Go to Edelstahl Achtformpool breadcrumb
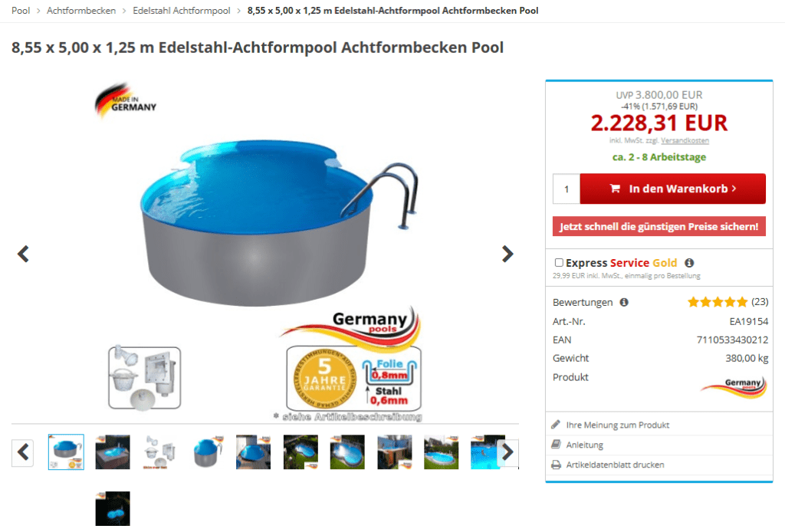The image size is (785, 532). click(x=181, y=11)
